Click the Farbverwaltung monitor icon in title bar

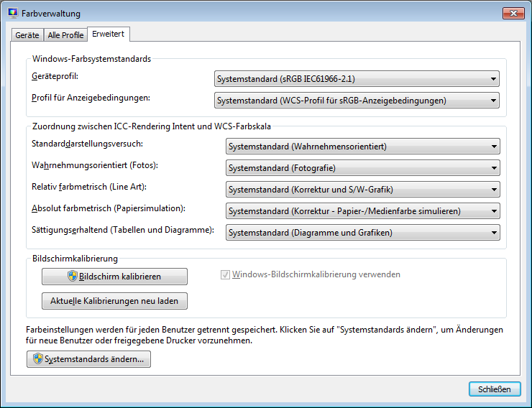[x=13, y=14]
